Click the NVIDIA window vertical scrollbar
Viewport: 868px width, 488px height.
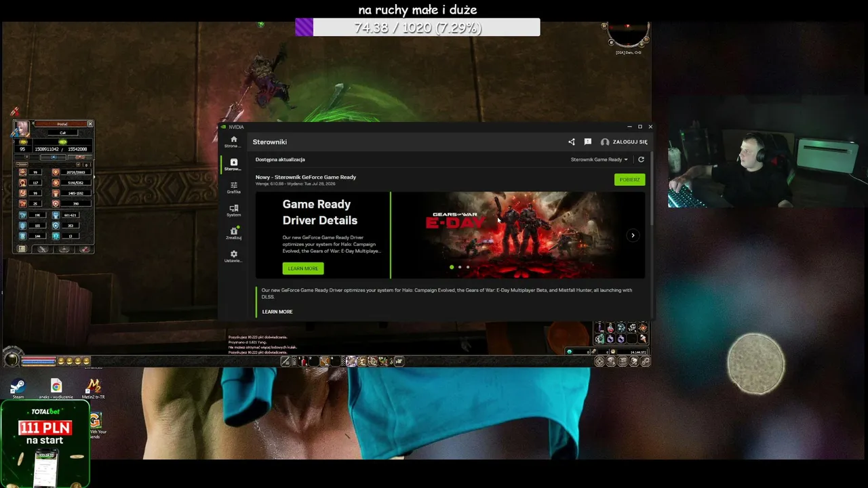point(651,190)
